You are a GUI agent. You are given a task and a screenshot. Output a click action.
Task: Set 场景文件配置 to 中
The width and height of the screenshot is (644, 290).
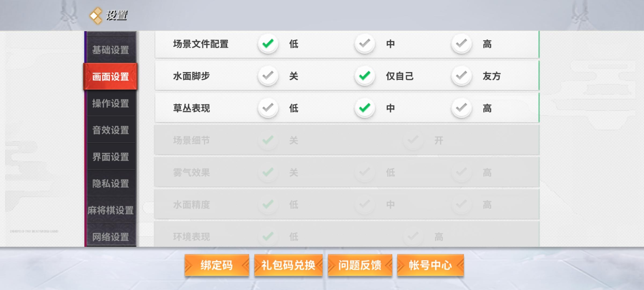(x=365, y=44)
